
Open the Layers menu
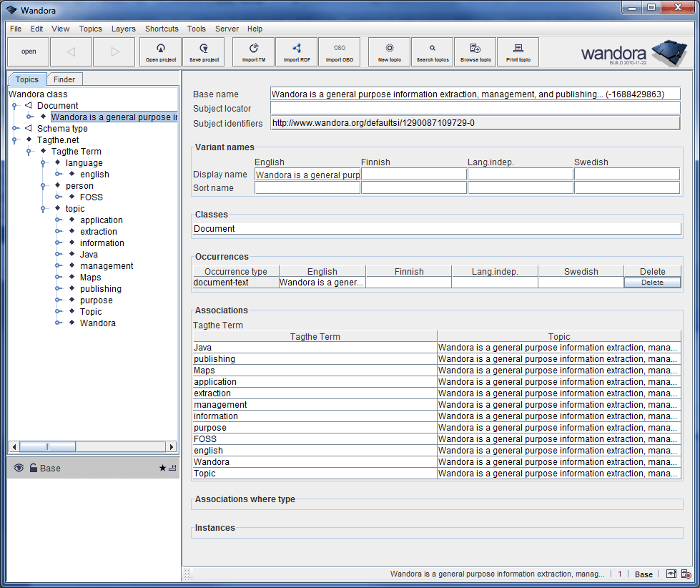(123, 29)
